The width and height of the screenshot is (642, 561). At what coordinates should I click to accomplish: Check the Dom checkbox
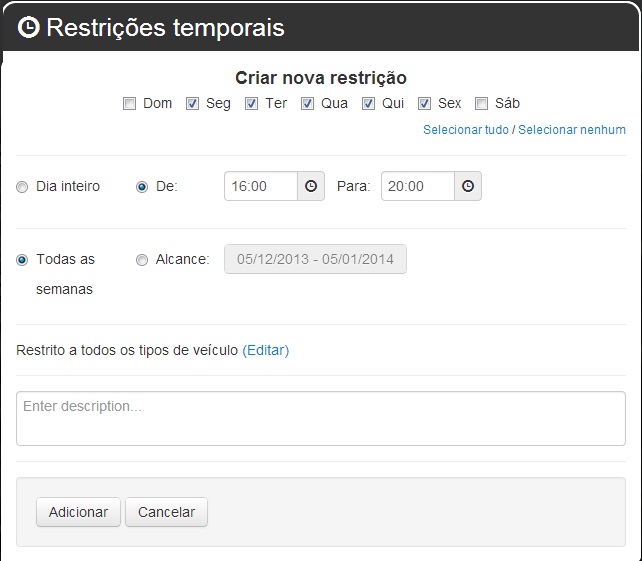(x=129, y=104)
